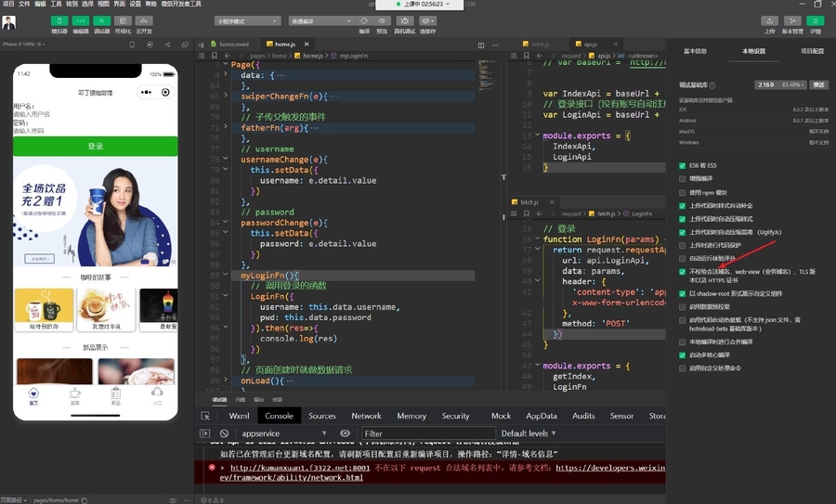Click the 详情 details icon
Screen dimensions: 836x504
click(816, 19)
